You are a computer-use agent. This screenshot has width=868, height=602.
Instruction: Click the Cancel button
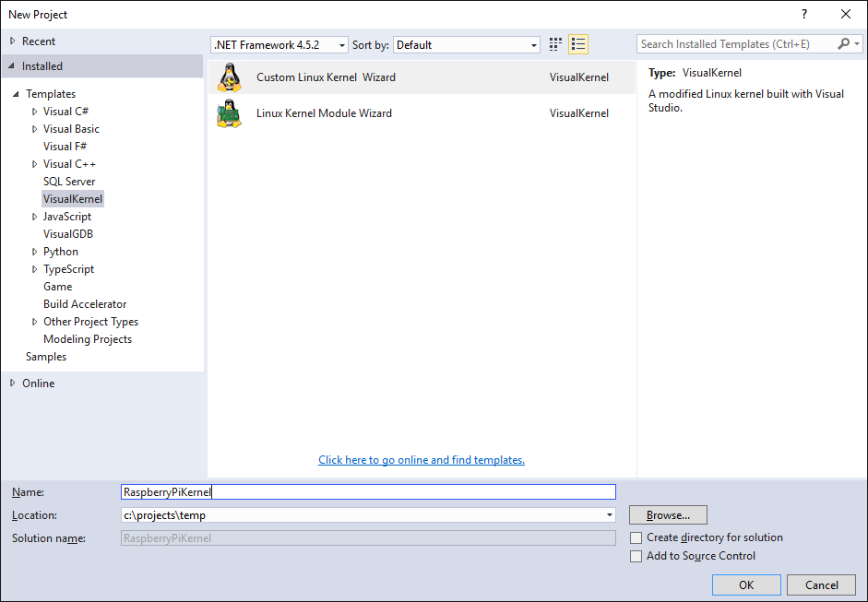pos(822,584)
